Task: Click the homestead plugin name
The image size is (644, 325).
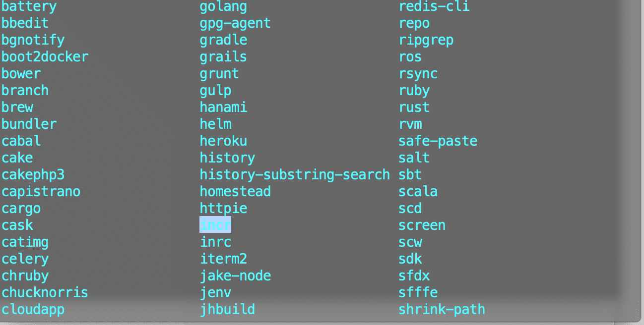Action: click(x=235, y=192)
